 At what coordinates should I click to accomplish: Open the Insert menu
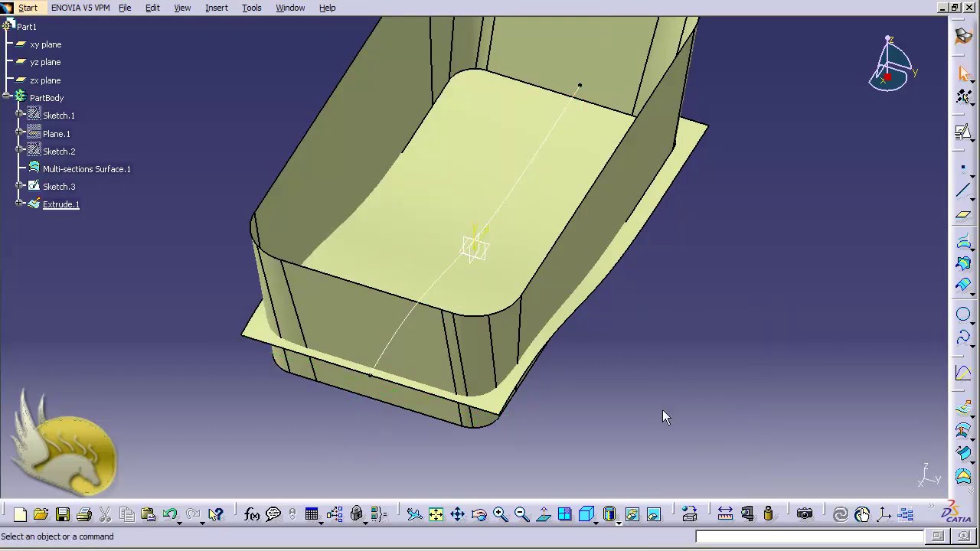(x=217, y=8)
